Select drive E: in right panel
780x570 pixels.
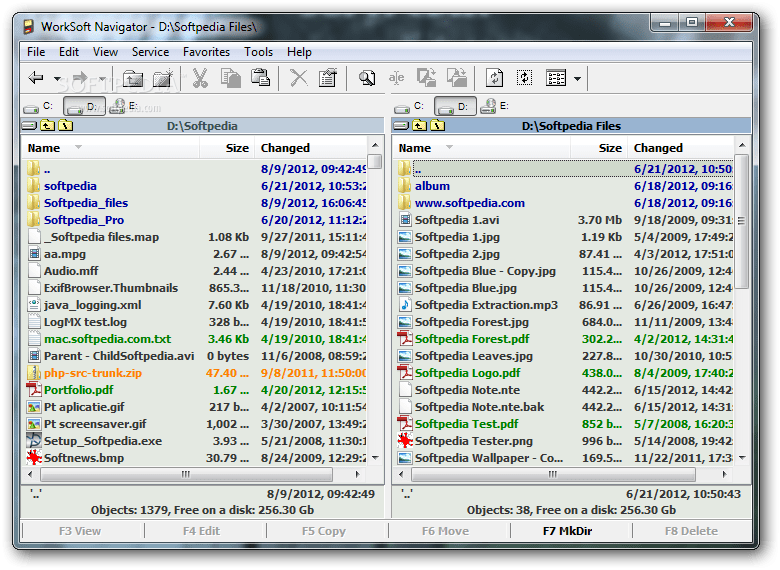pyautogui.click(x=494, y=106)
